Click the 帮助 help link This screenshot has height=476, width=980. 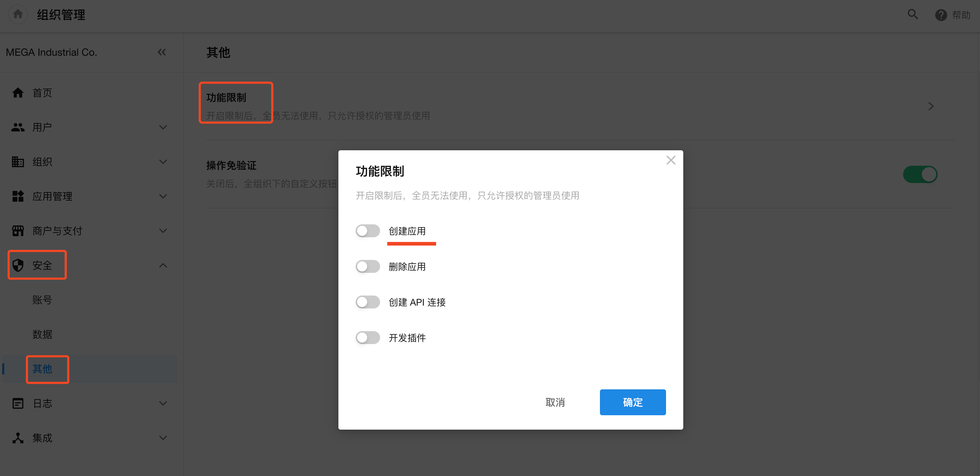961,15
